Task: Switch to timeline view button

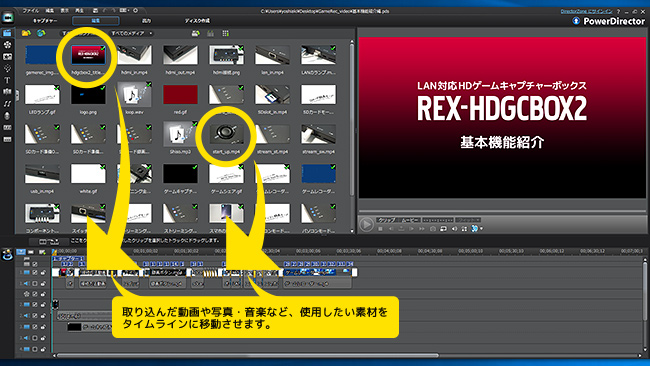Action: coord(21,252)
